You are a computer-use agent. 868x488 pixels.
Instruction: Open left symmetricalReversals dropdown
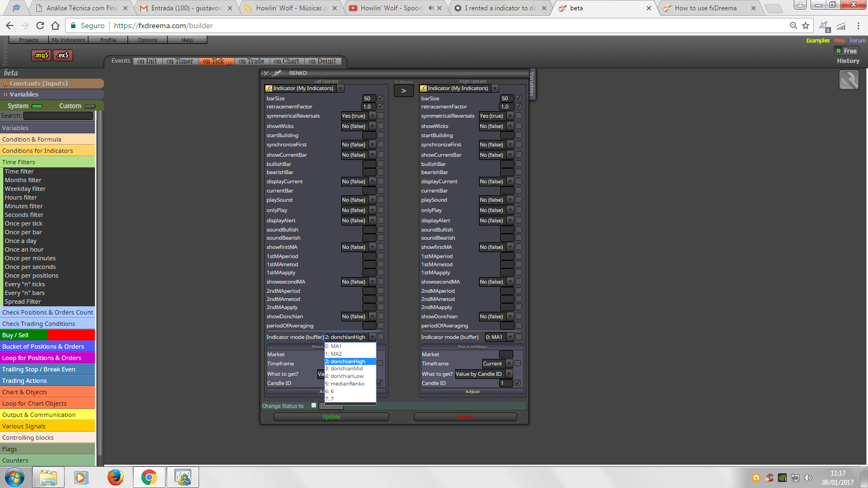click(x=358, y=116)
